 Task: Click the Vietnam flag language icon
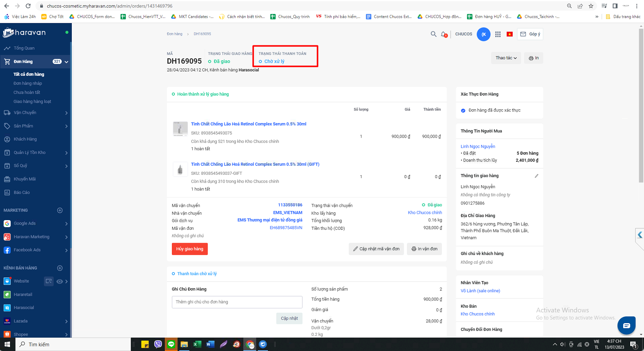tap(510, 34)
